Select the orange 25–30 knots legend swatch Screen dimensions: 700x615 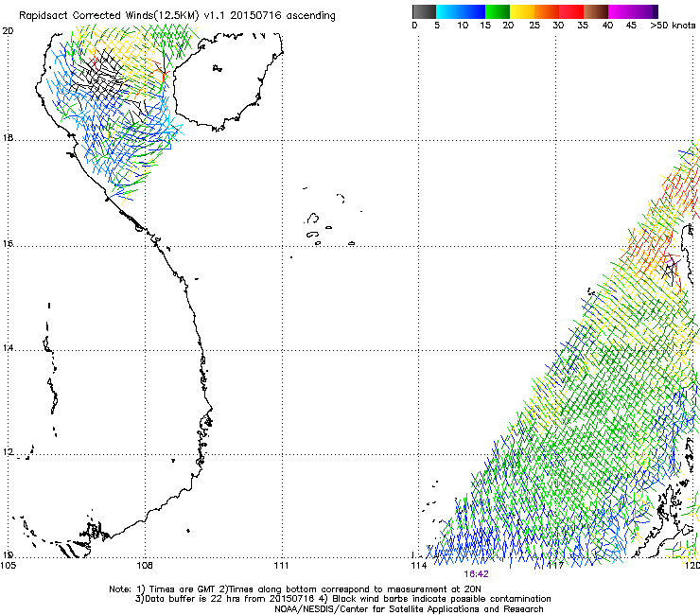point(547,11)
